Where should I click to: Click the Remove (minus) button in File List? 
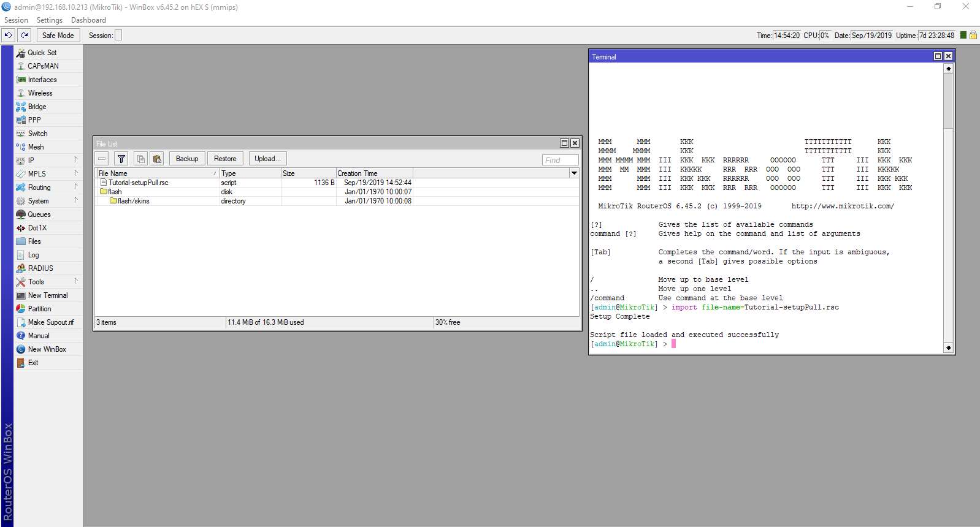click(102, 159)
